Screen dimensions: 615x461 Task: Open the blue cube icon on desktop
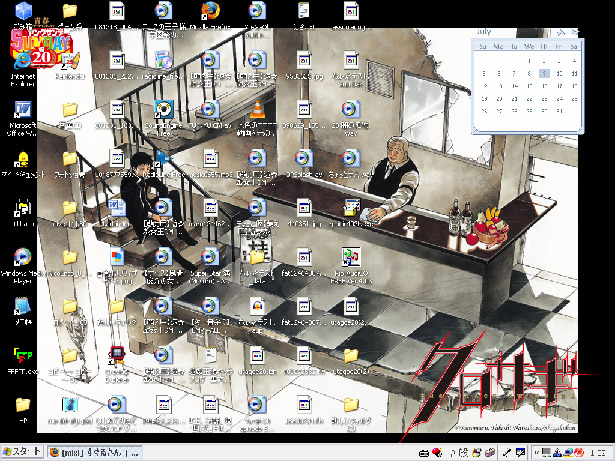coord(23,11)
